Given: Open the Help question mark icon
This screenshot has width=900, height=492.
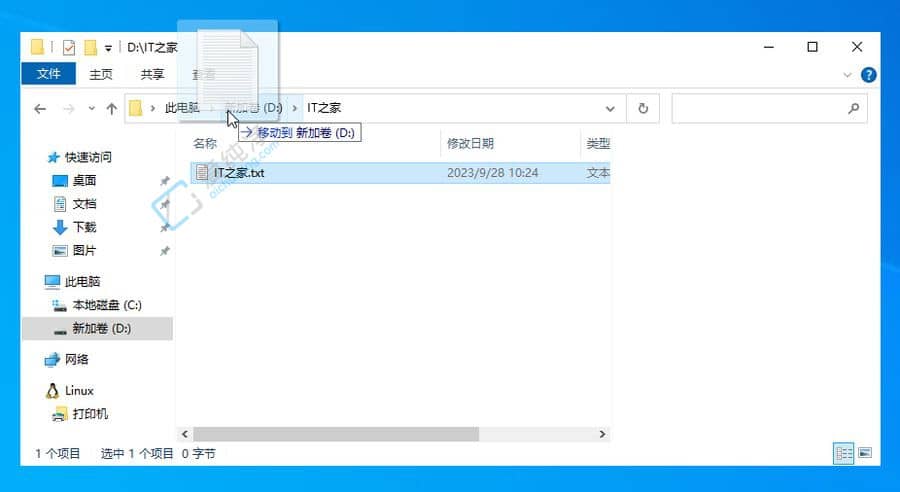Looking at the screenshot, I should coord(868,74).
